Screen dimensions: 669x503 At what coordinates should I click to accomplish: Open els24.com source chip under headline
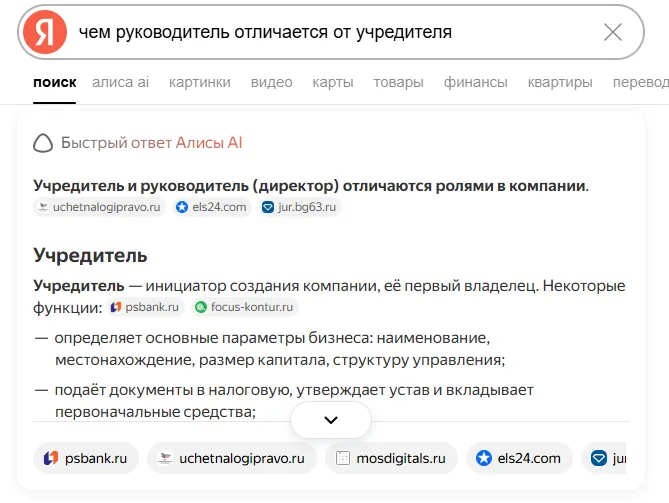click(212, 207)
